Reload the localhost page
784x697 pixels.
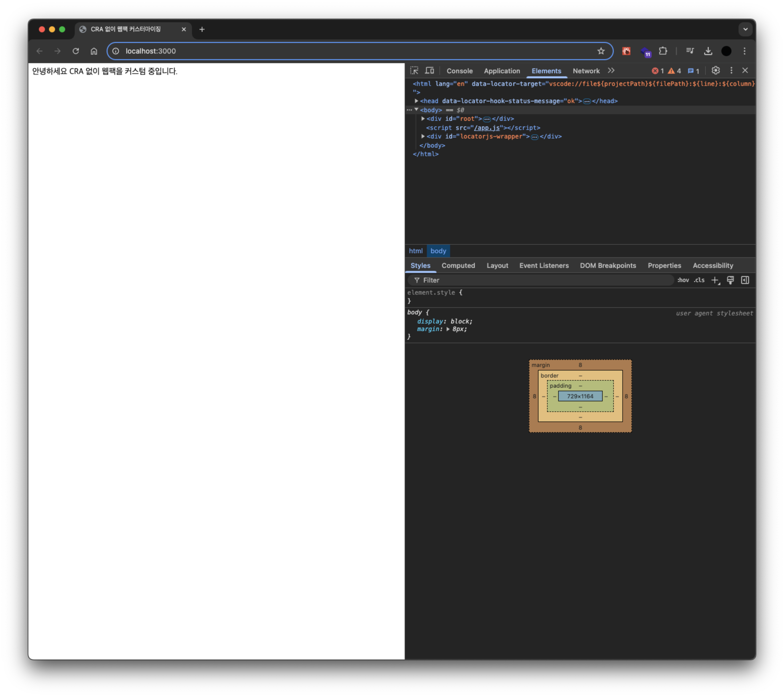(x=76, y=51)
